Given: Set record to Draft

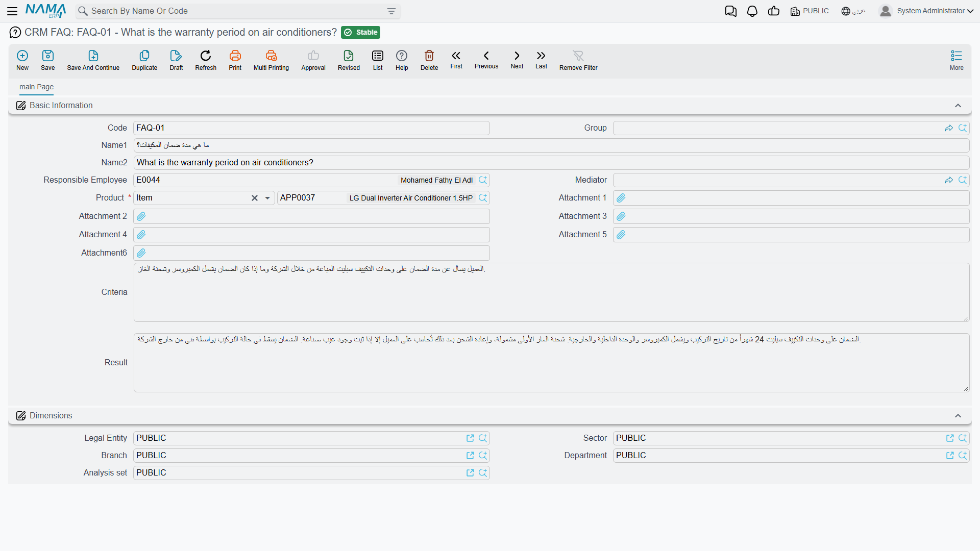Looking at the screenshot, I should 176,60.
